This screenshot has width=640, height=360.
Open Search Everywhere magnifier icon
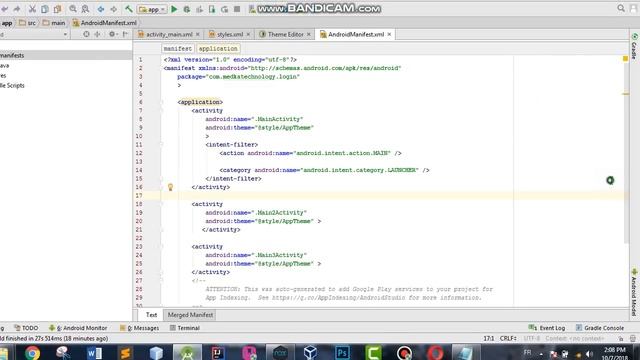[621, 8]
